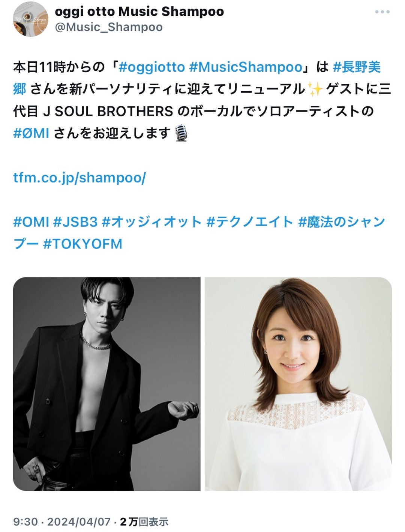Click the 9:30 · 2024/04/07 timestamp

[x=62, y=522]
